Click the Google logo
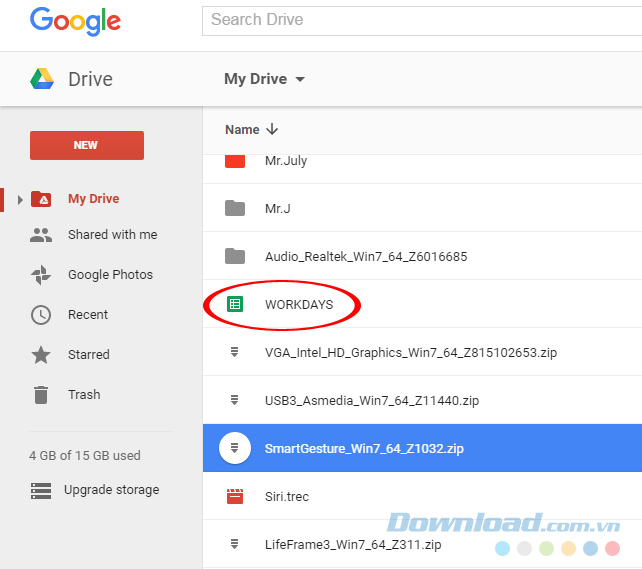The height and width of the screenshot is (569, 642). pos(75,21)
